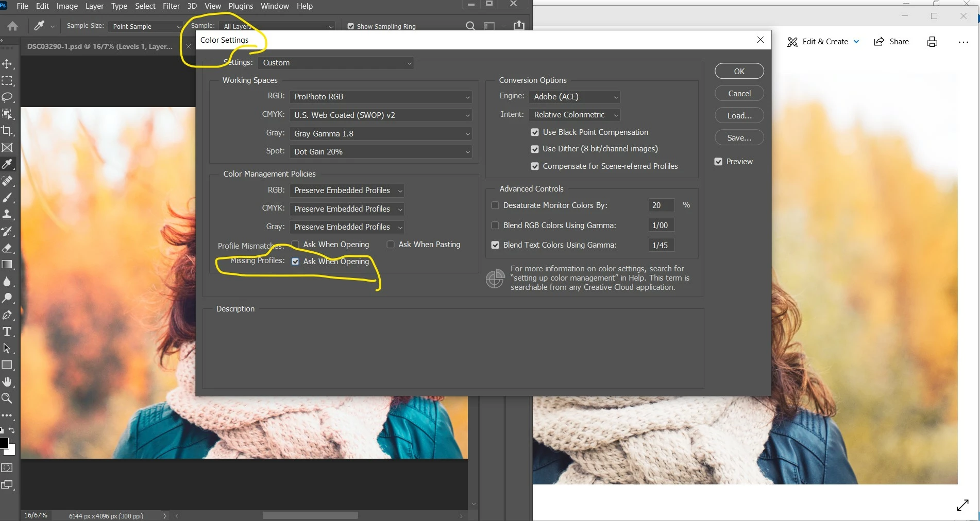Open Sample Size Point Sample dropdown
Image resolution: width=980 pixels, height=521 pixels.
[145, 26]
